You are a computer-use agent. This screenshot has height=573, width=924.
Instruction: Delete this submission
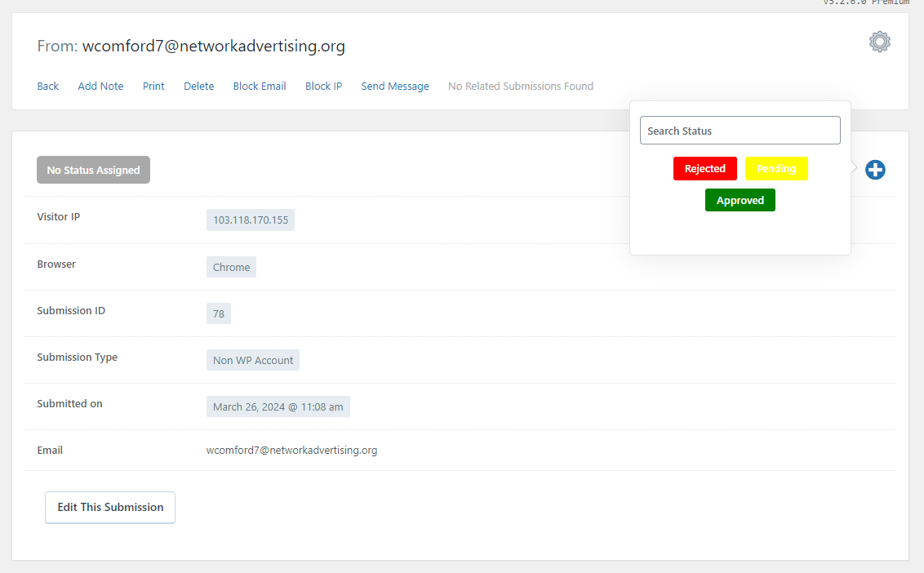198,86
